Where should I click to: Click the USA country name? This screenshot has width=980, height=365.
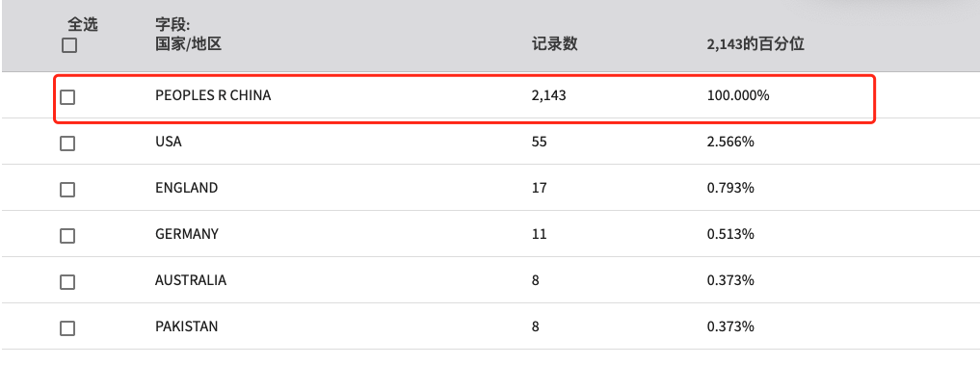(x=168, y=142)
